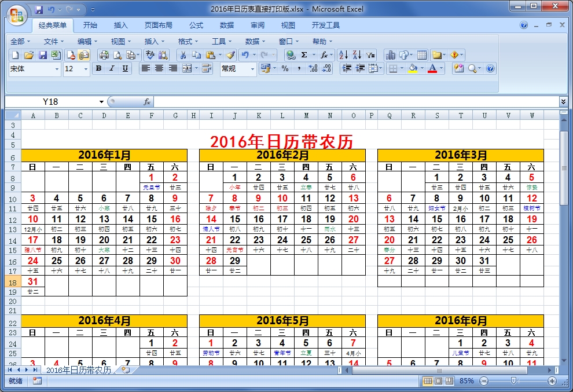Toggle Bold formatting
This screenshot has width=573, height=392.
click(x=98, y=68)
